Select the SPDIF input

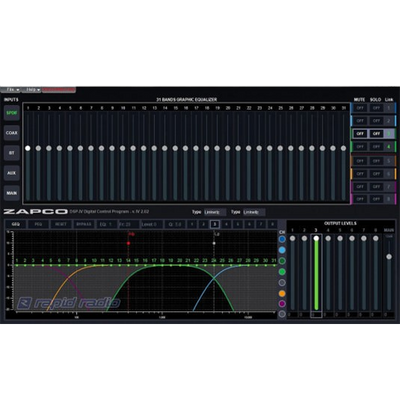click(x=12, y=113)
